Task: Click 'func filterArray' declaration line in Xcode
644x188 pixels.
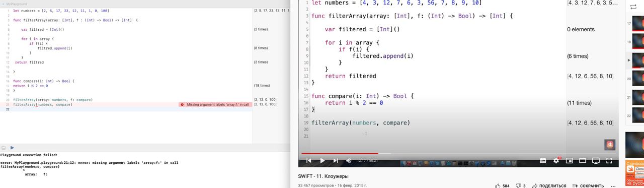Action: coord(75,20)
